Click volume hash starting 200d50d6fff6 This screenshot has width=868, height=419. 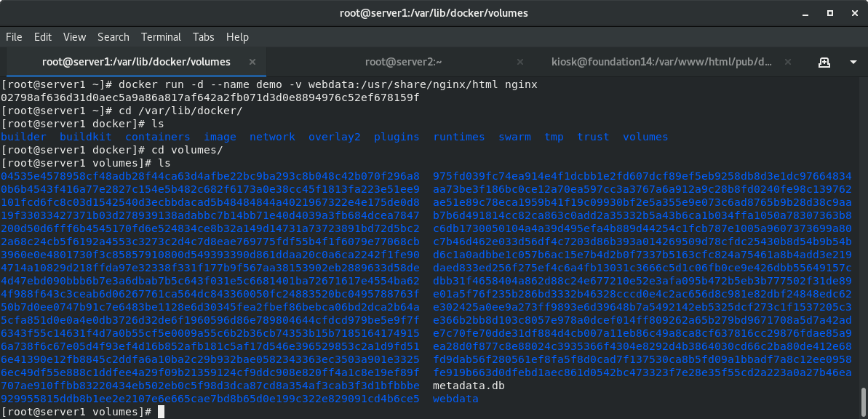tap(210, 228)
